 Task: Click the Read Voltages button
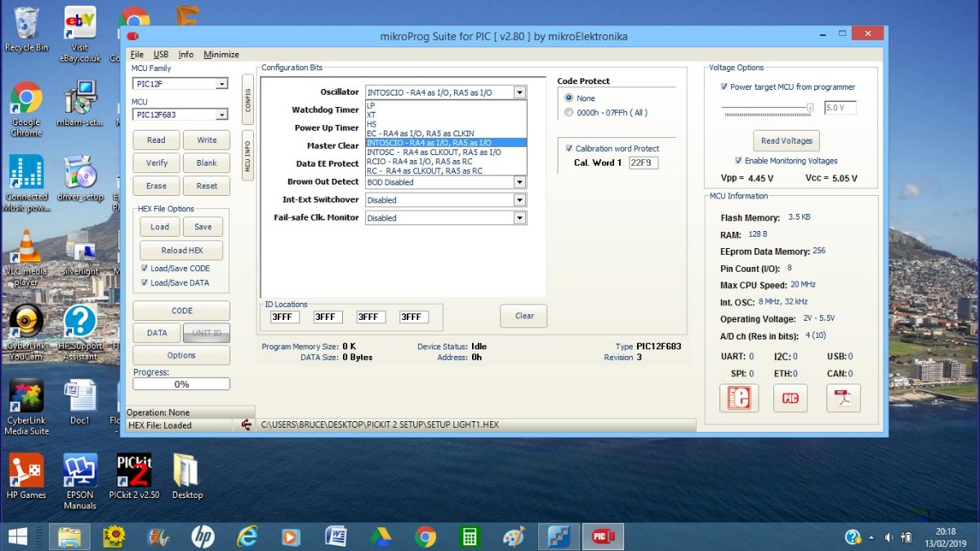pos(786,140)
